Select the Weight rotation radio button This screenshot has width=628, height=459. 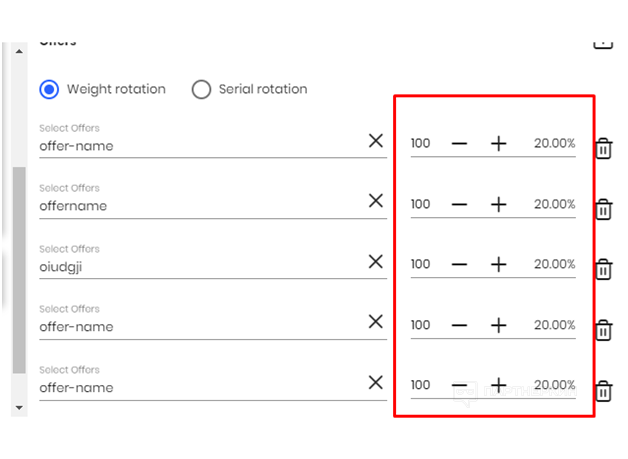point(50,89)
